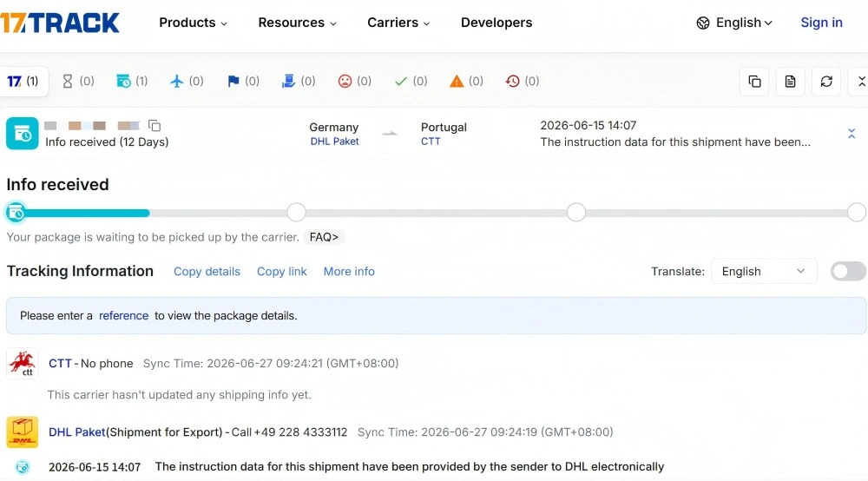This screenshot has height=481, width=868.
Task: Click the final progress bar milestone circle
Action: (x=857, y=213)
